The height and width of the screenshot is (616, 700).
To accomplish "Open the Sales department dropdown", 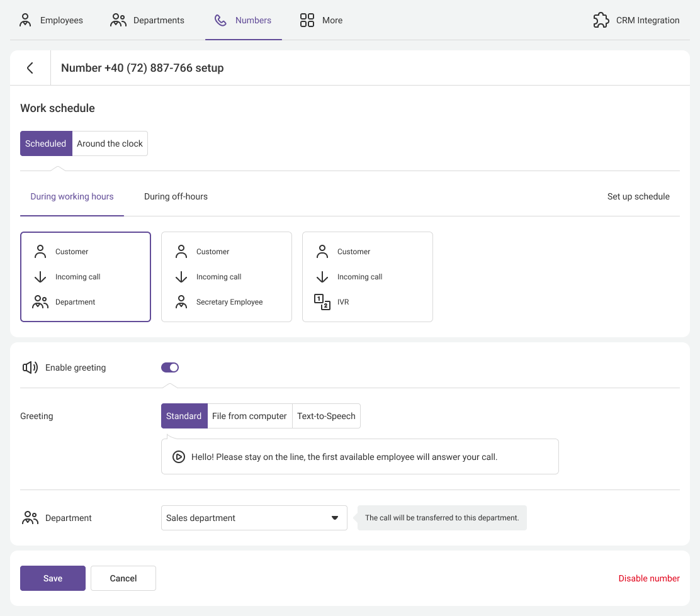I will 254,518.
